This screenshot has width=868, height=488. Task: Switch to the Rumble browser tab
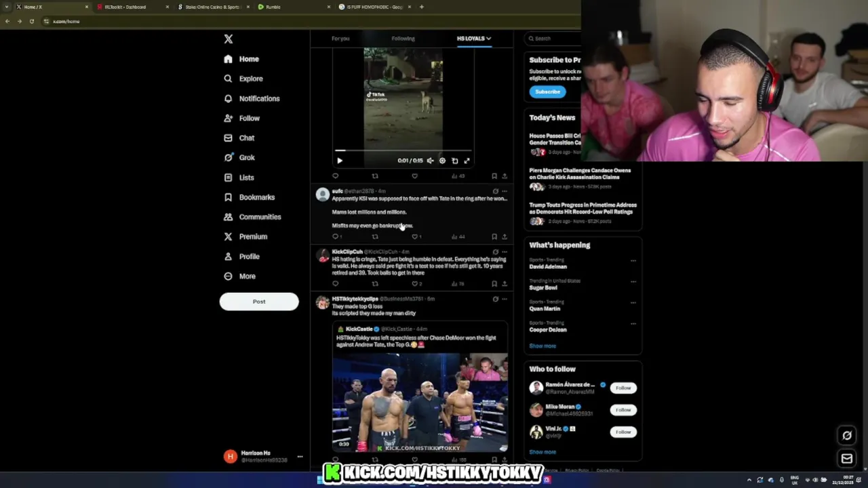tap(293, 7)
